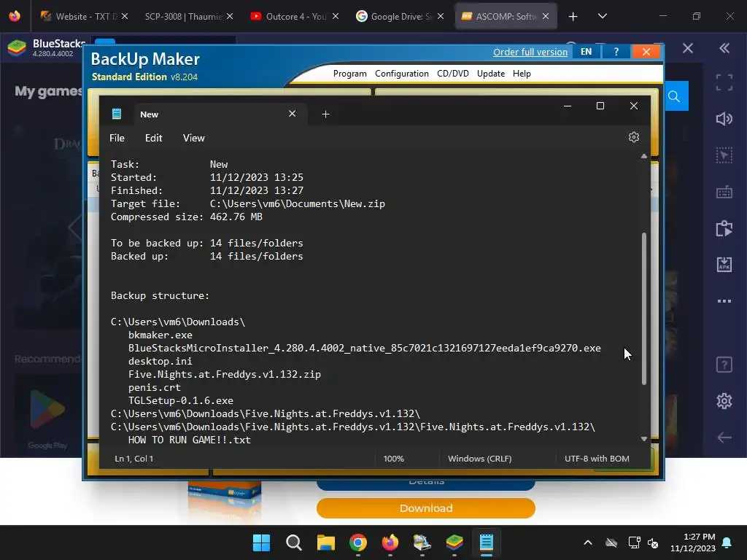The image size is (747, 560).
Task: Close the 'ASCOMP: Software' browser tab
Action: pos(546,16)
